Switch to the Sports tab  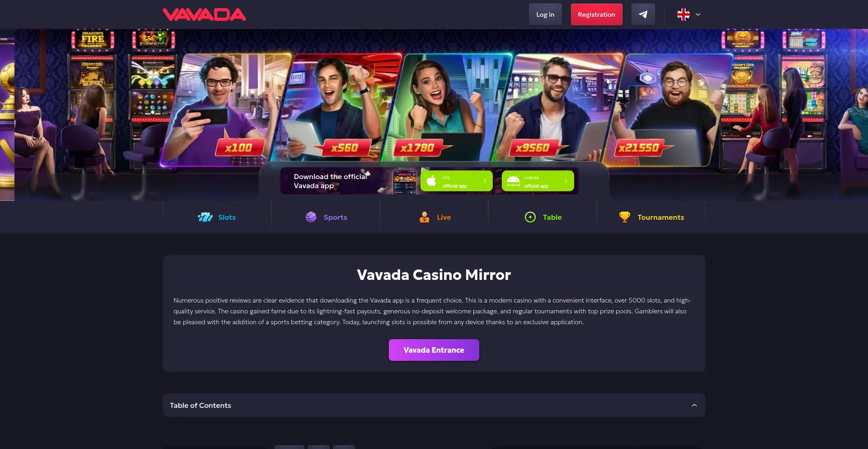(x=325, y=217)
